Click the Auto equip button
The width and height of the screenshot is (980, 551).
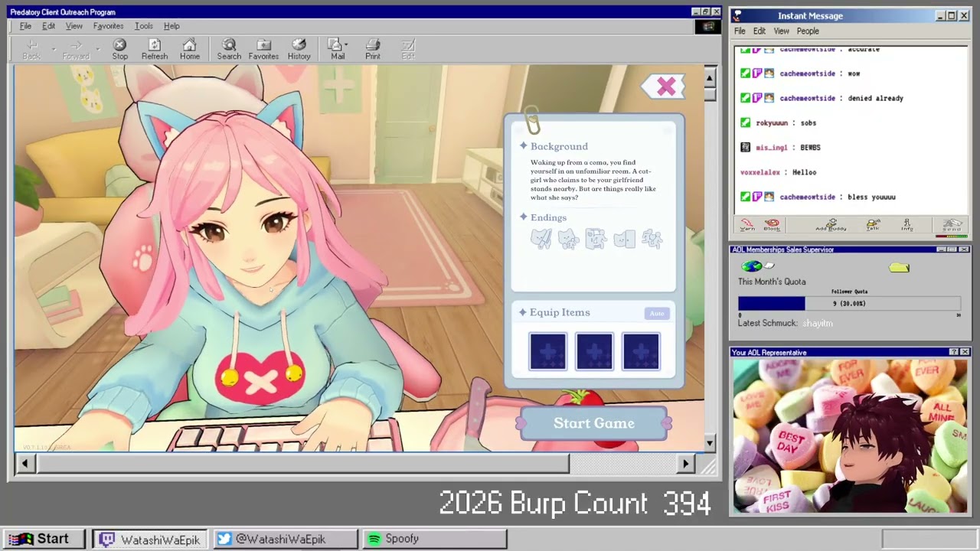coord(657,313)
